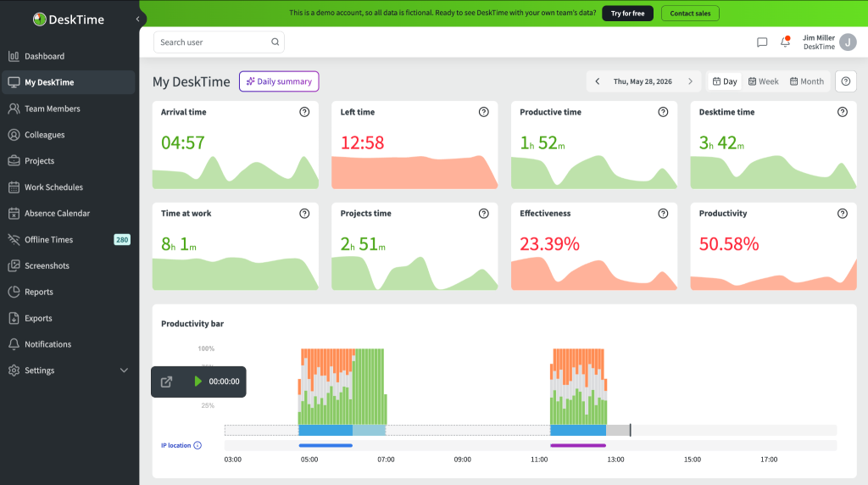The image size is (868, 485).
Task: Click the 23.39% effectiveness value
Action: pos(549,244)
